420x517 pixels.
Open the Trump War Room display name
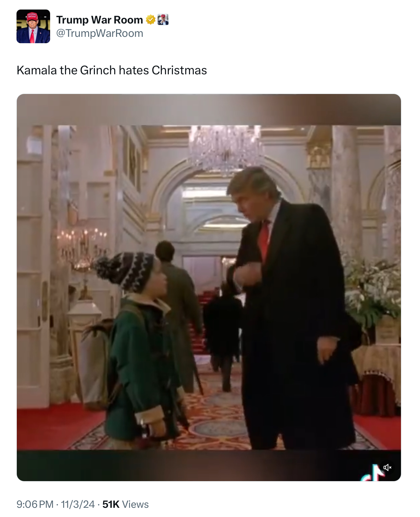click(x=100, y=20)
